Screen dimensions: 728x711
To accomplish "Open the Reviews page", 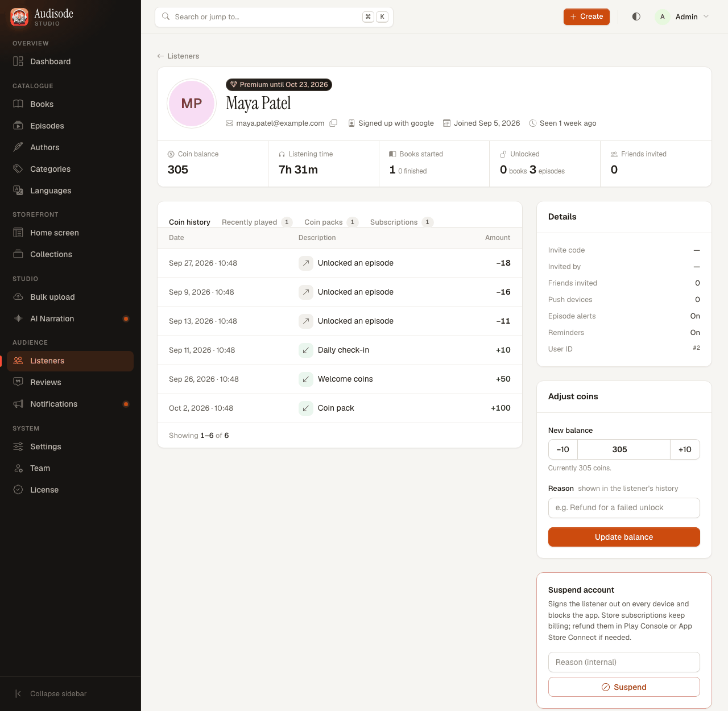I will 71,382.
